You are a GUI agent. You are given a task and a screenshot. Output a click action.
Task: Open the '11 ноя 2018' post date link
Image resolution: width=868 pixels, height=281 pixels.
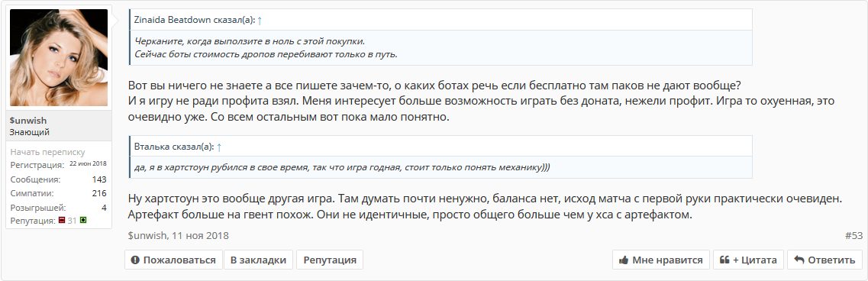click(199, 235)
